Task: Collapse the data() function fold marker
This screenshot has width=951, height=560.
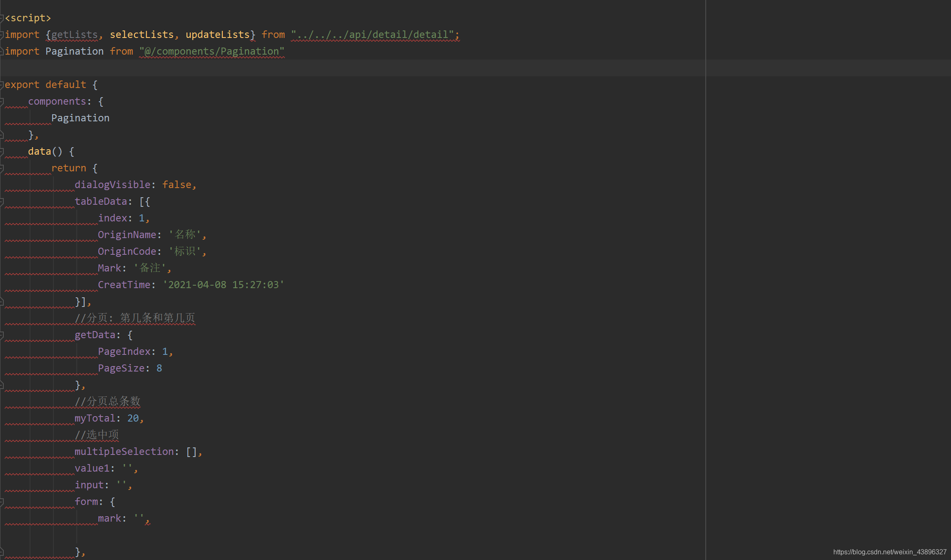Action: [2, 151]
